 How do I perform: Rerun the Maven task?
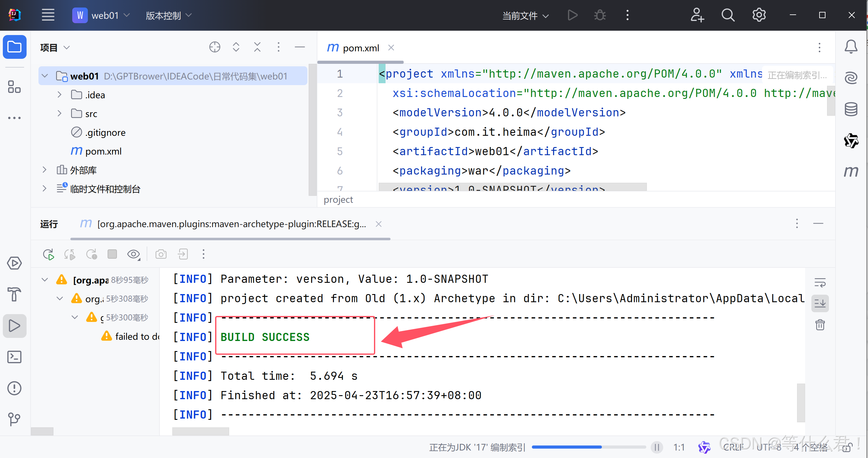click(48, 254)
